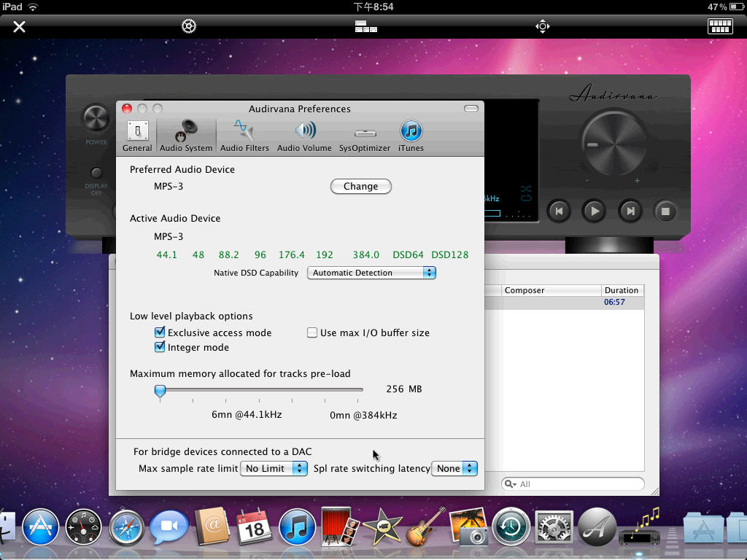The image size is (747, 560).
Task: Click the search magnifier dropdown icon
Action: [x=510, y=484]
